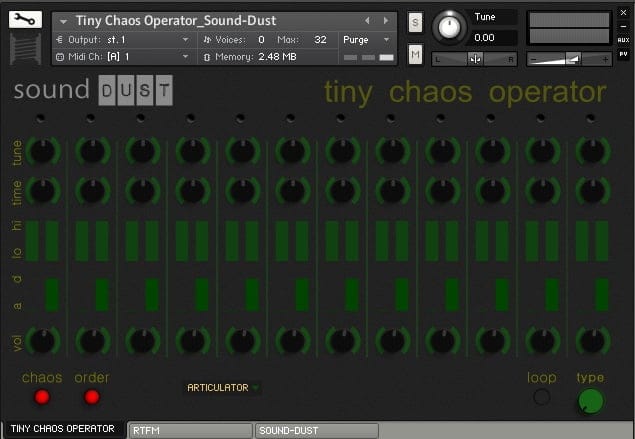The height and width of the screenshot is (439, 635).
Task: Click the second channel tune knob
Action: click(93, 151)
